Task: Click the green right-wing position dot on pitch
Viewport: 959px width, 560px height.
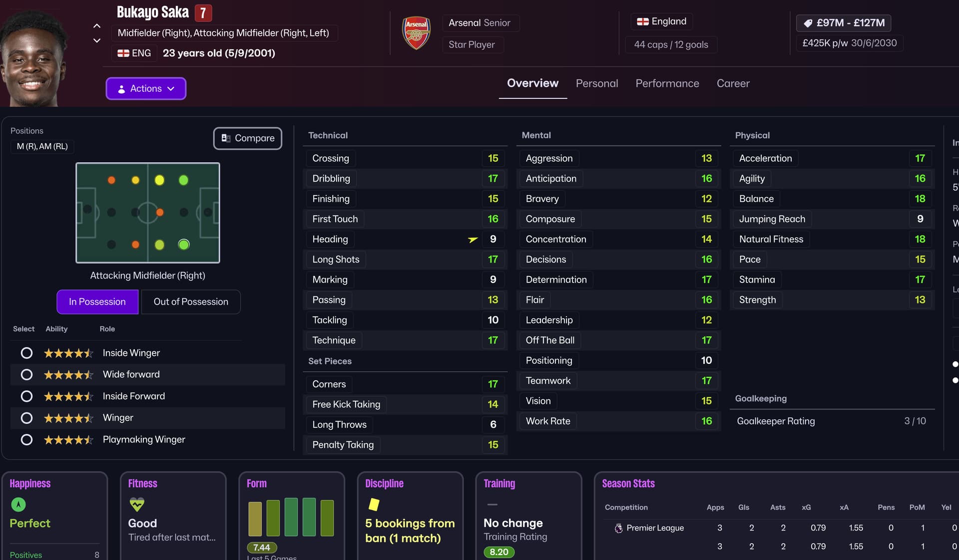Action: [x=184, y=245]
